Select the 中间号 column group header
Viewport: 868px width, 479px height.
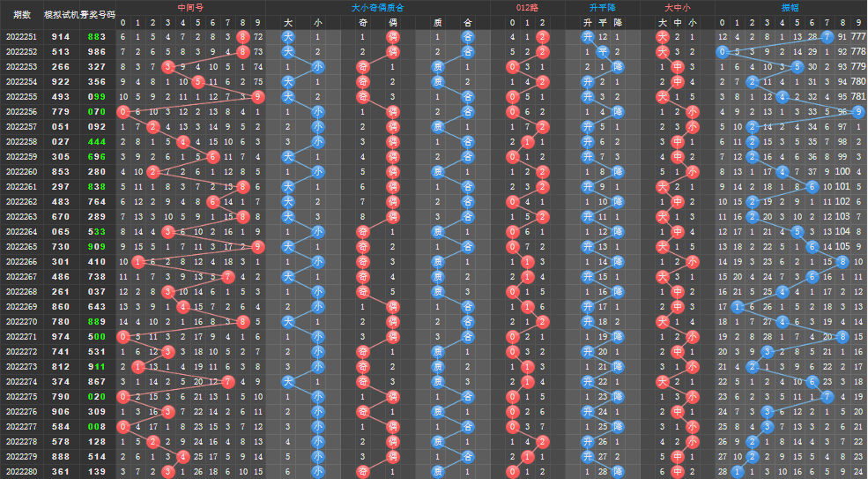(x=189, y=7)
